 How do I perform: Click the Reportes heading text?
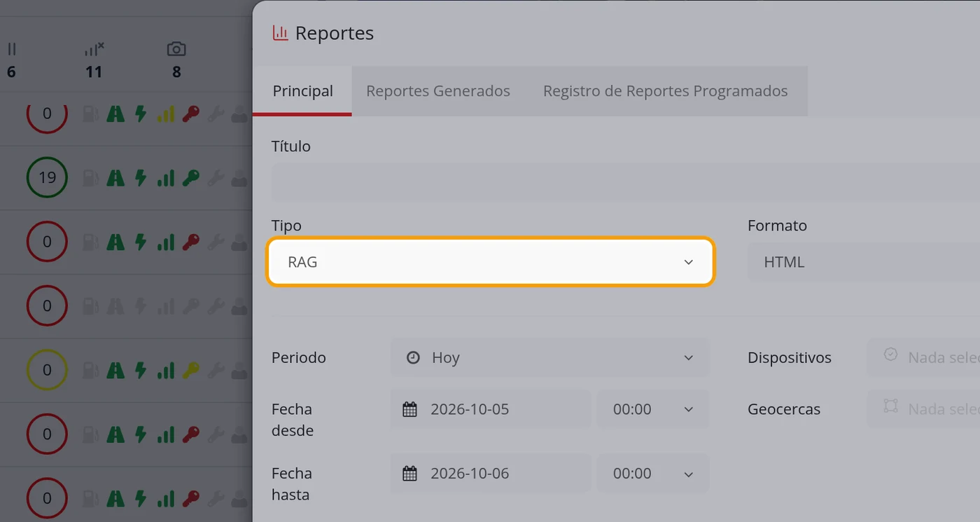point(335,33)
